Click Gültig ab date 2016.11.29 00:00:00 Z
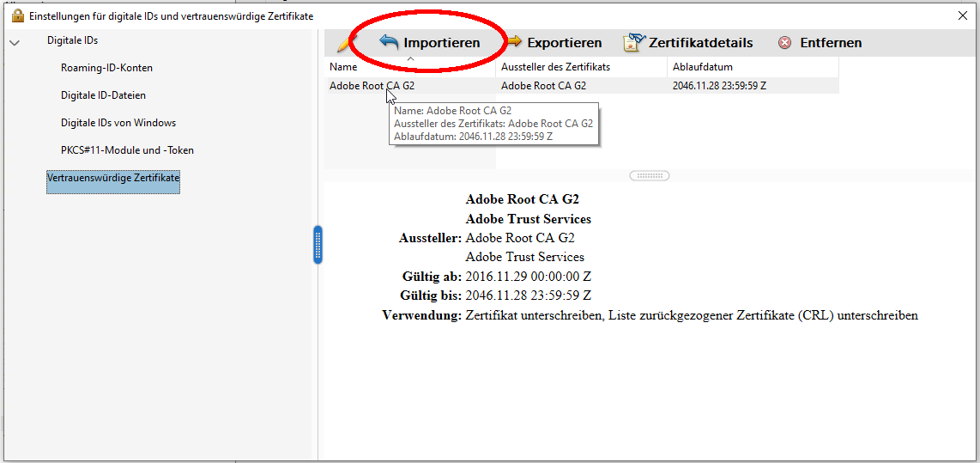The height and width of the screenshot is (463, 980). [x=528, y=276]
